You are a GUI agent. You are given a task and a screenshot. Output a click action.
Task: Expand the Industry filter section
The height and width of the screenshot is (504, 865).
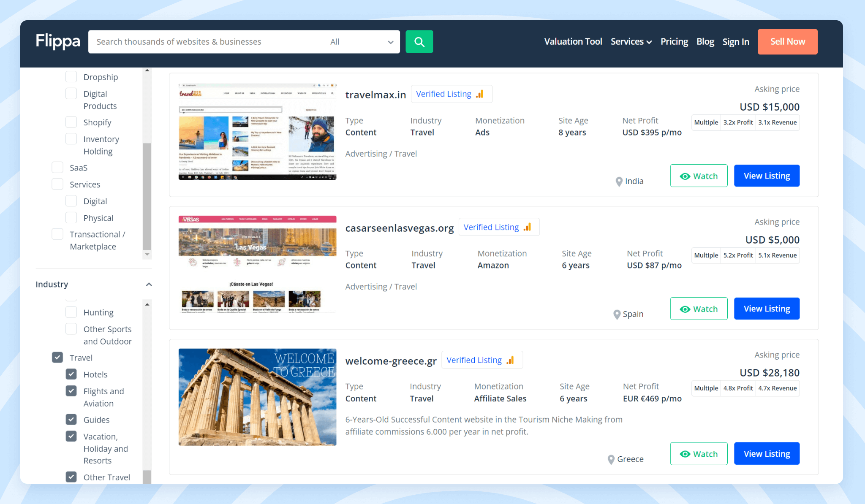(x=149, y=285)
